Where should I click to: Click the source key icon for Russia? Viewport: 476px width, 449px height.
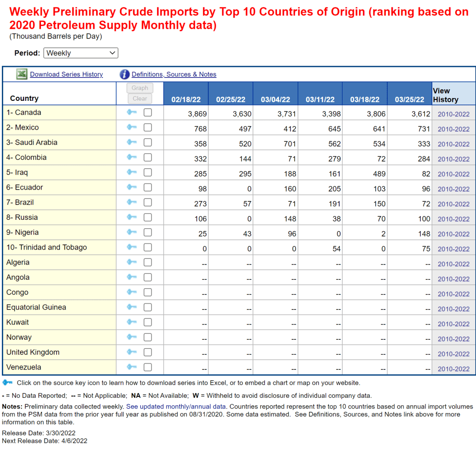coord(132,217)
